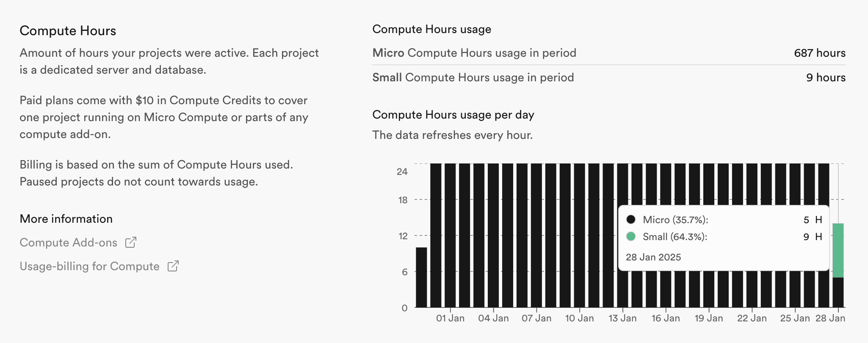The height and width of the screenshot is (343, 868).
Task: Click the Usage-billing external link icon
Action: point(174,266)
